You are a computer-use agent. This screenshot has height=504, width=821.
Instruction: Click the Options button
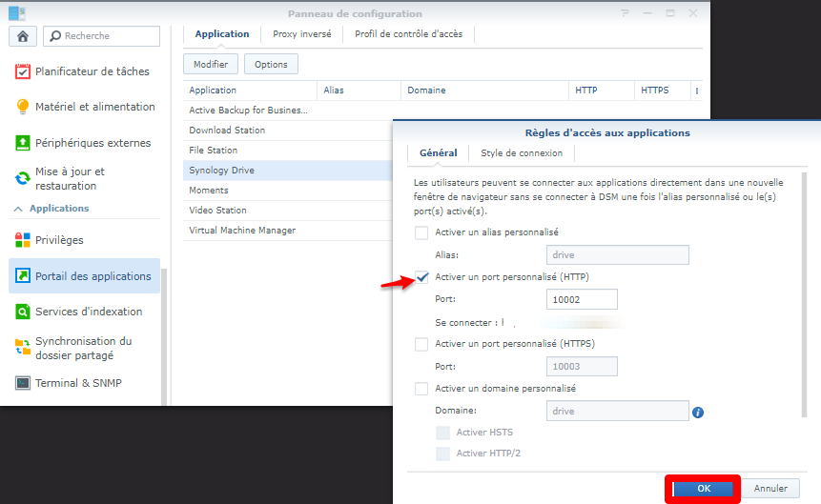pos(271,65)
